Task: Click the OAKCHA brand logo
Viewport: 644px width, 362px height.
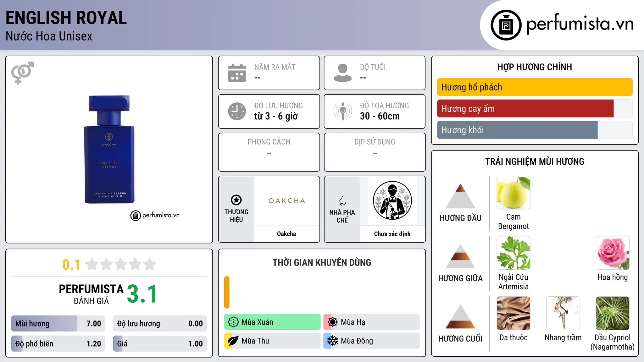Action: pos(286,200)
